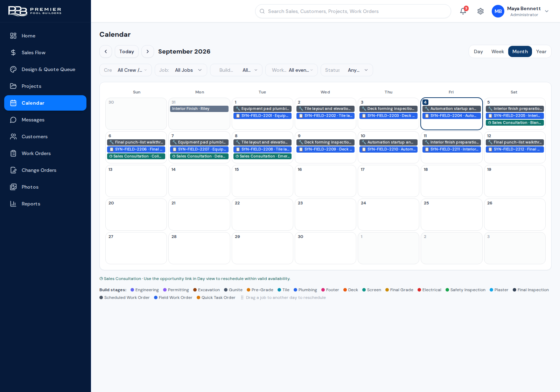Go to next month arrow
This screenshot has height=392, width=560.
tap(148, 51)
